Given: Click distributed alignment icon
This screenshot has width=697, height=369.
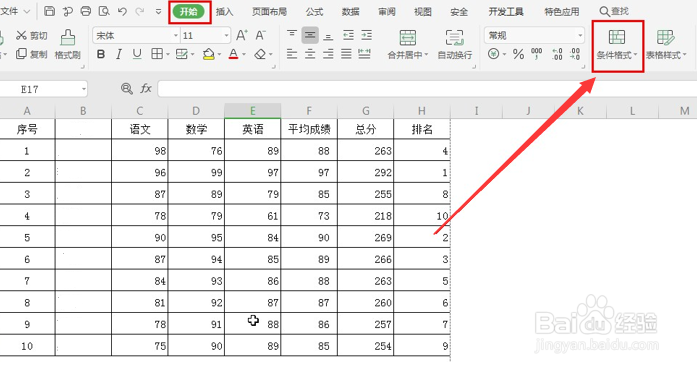Looking at the screenshot, I should pos(365,54).
